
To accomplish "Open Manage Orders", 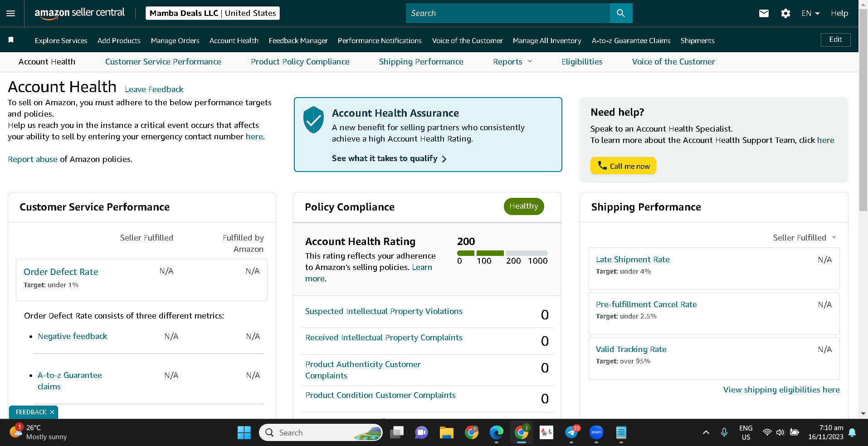I will (x=175, y=40).
